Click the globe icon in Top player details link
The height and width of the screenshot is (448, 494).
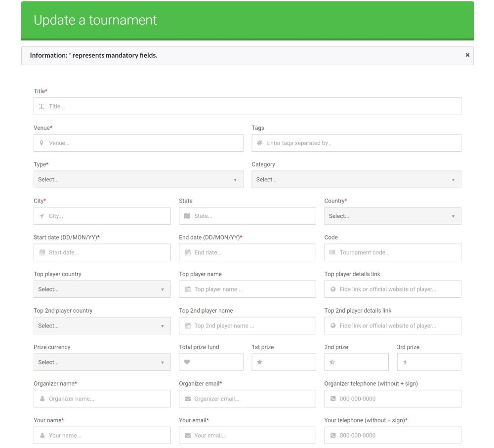pos(333,289)
